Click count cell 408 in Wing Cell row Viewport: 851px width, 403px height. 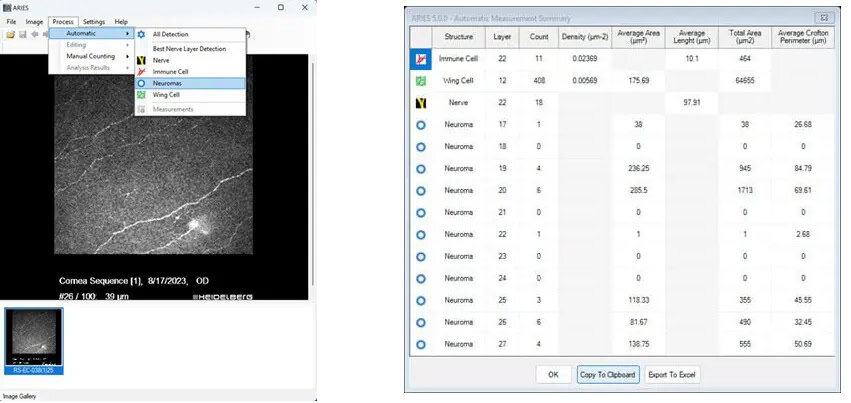click(x=538, y=81)
